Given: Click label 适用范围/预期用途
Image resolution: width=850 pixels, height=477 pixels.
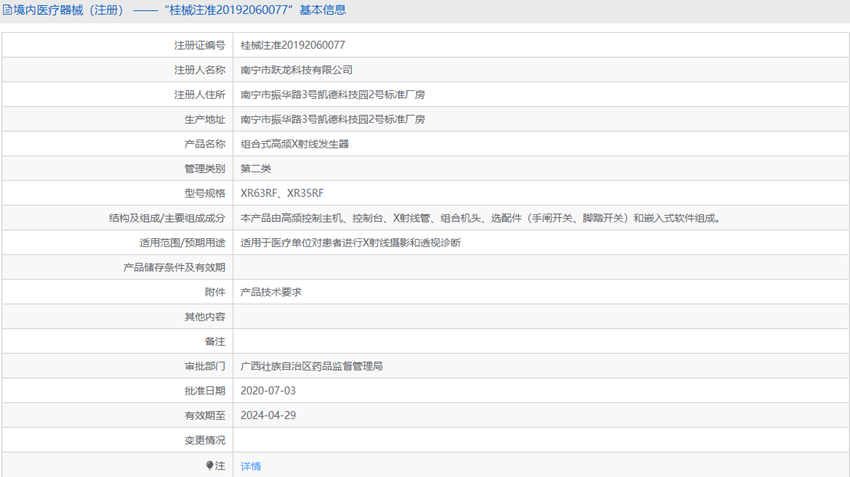Looking at the screenshot, I should coord(182,242).
